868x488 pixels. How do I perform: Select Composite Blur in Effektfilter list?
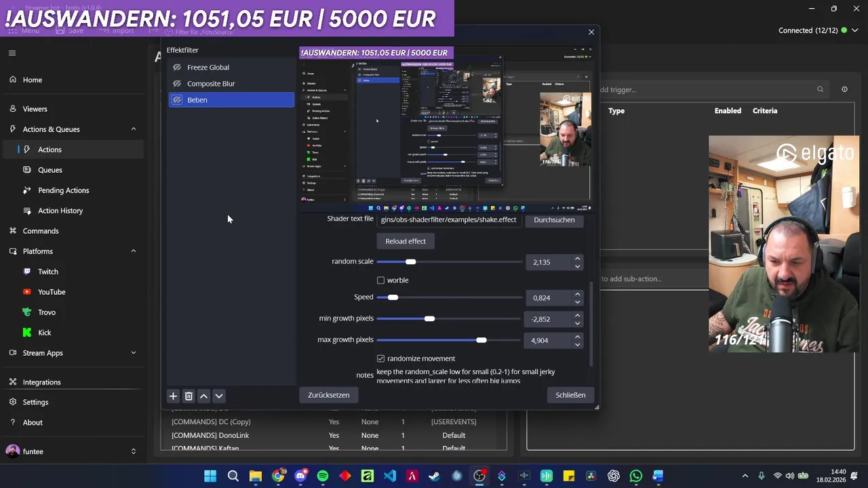click(x=231, y=83)
